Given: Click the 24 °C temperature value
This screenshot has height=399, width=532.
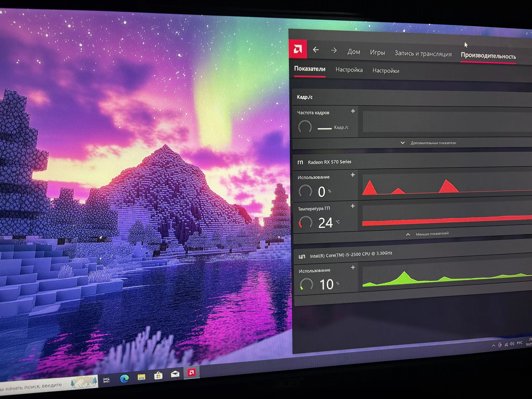Looking at the screenshot, I should click(329, 223).
